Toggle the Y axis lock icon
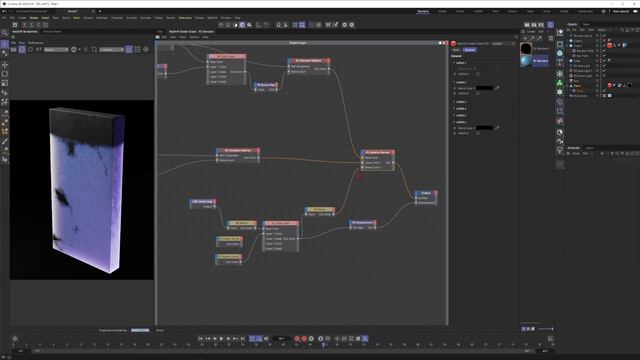The height and width of the screenshot is (360, 640). coord(31,25)
